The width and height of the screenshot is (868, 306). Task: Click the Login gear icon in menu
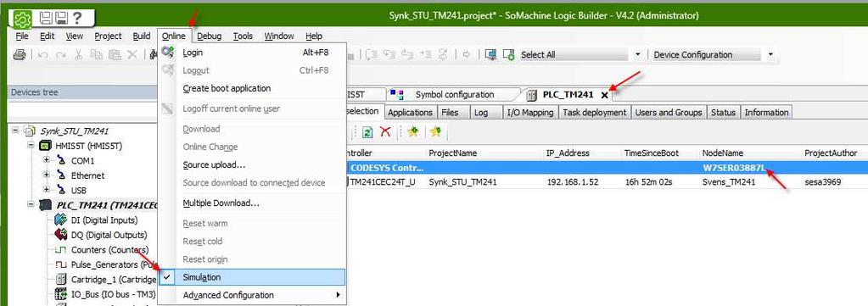click(x=168, y=53)
